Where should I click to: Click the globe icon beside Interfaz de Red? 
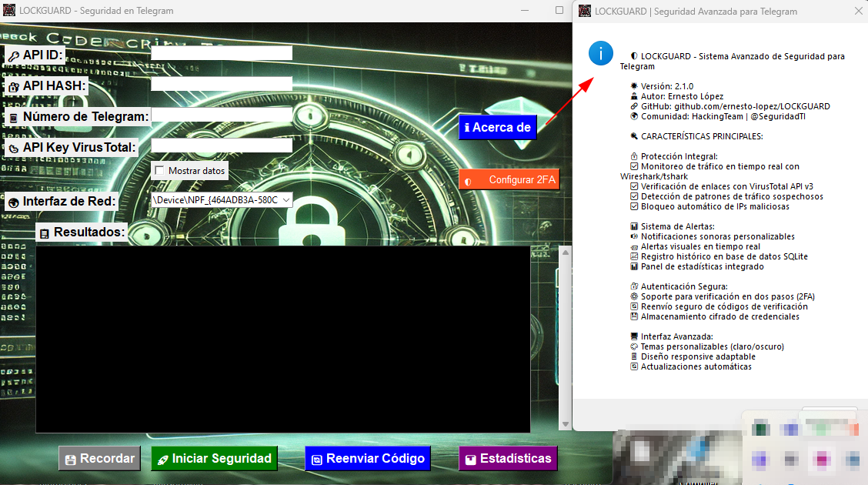14,202
